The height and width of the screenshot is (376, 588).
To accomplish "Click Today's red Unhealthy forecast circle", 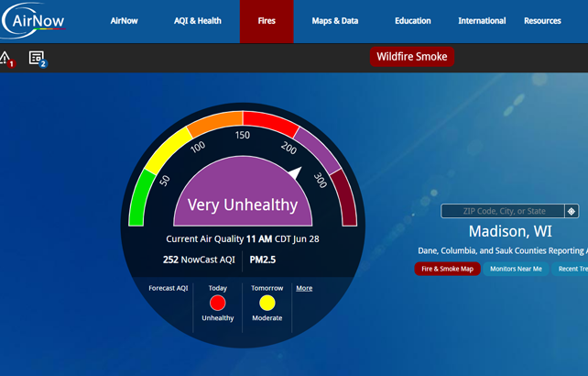I will [217, 303].
